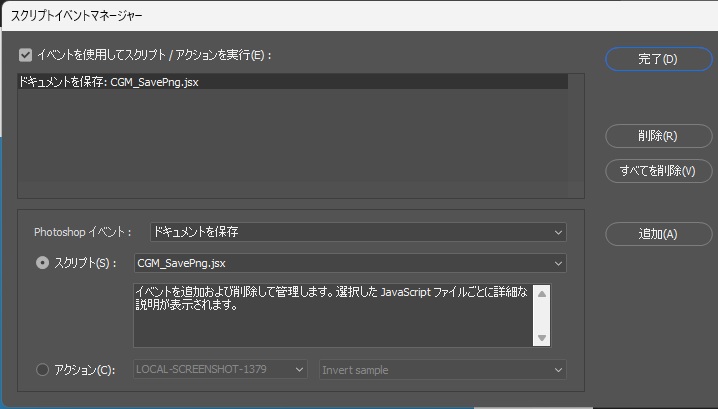Open the LOCAL-SCREENSHOT-1379 action set dropdown

220,369
